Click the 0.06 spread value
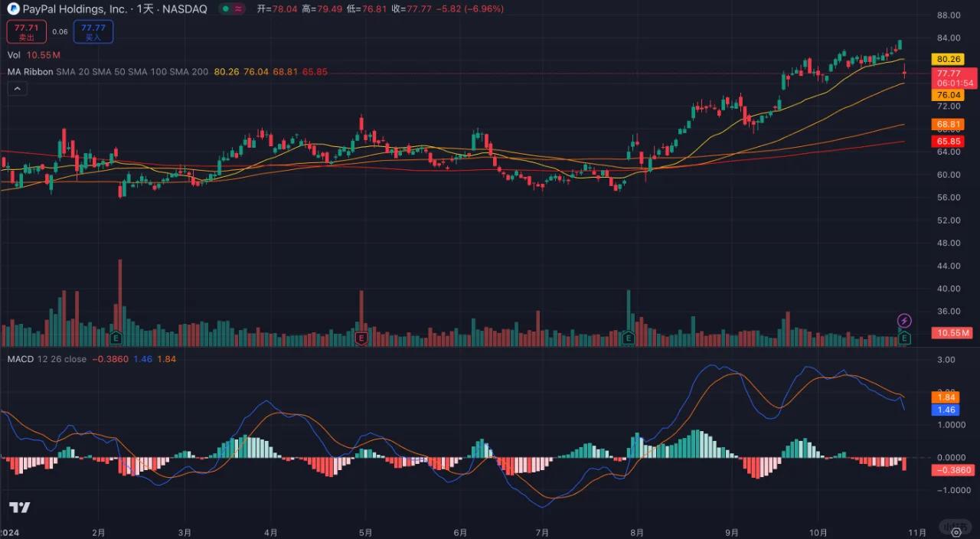 click(x=60, y=32)
